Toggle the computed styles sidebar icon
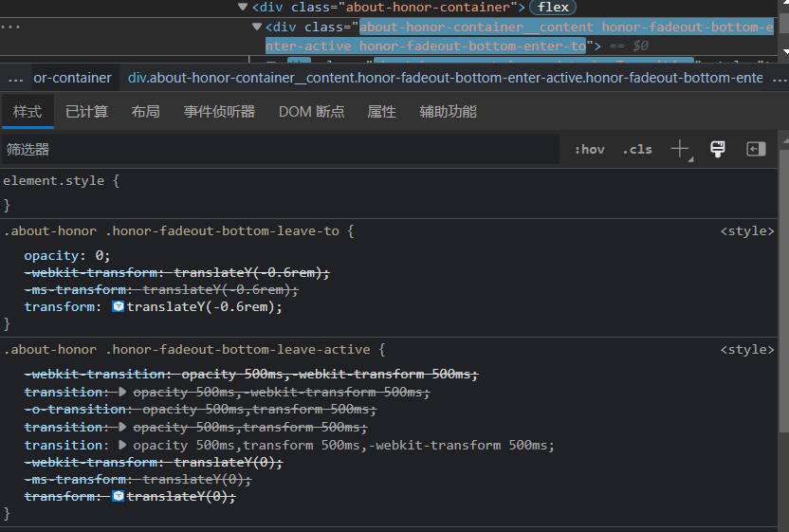The height and width of the screenshot is (532, 789). click(756, 149)
